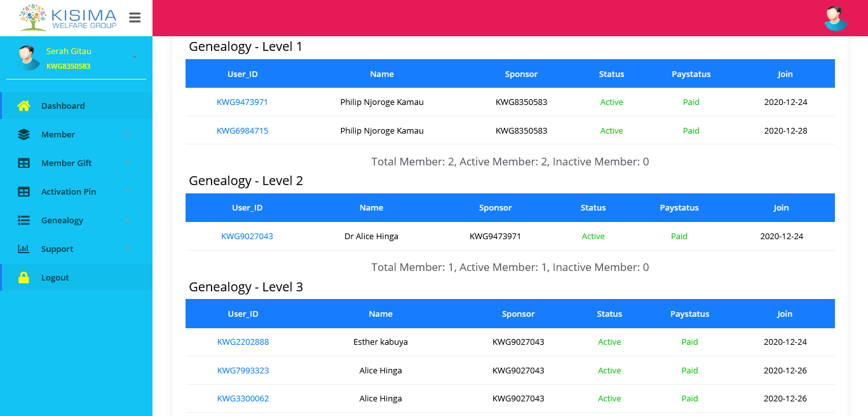Open the Dashboard menu item
The width and height of the screenshot is (868, 416).
pyautogui.click(x=76, y=106)
